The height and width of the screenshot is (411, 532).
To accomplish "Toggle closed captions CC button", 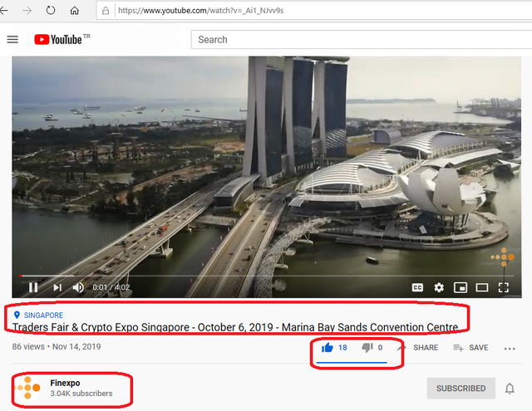I will [x=417, y=287].
